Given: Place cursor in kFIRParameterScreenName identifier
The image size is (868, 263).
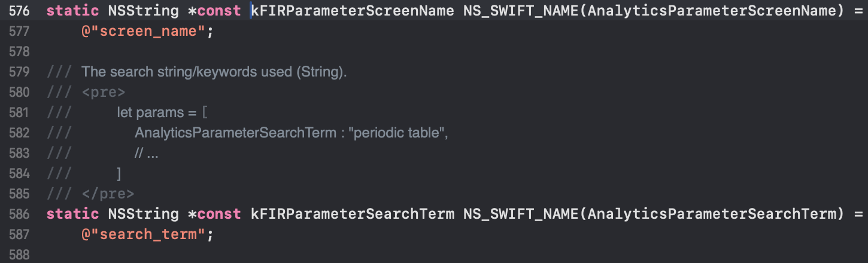Looking at the screenshot, I should [x=352, y=11].
